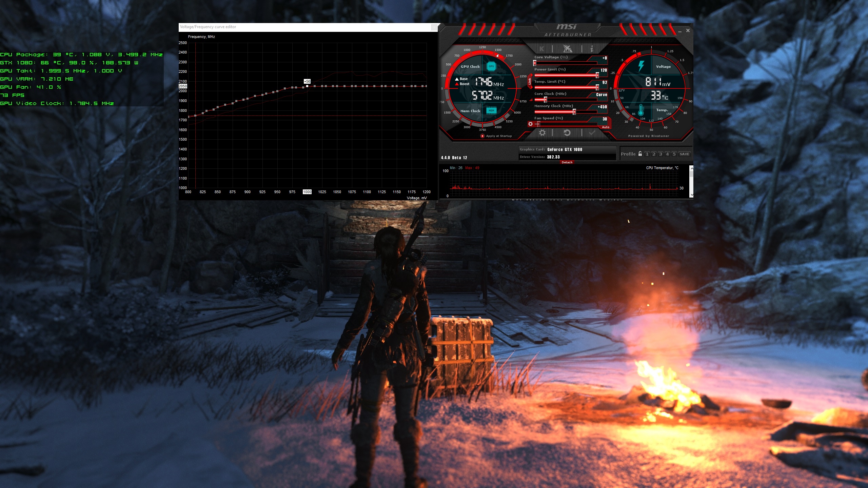The width and height of the screenshot is (868, 488).
Task: Click the Memory Clock slider handle
Action: [574, 112]
